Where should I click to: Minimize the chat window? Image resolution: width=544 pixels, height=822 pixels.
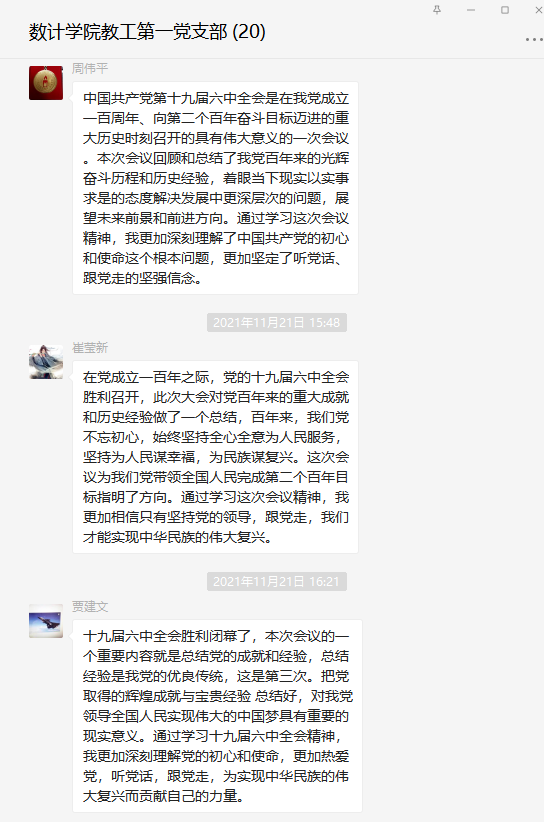click(x=471, y=9)
